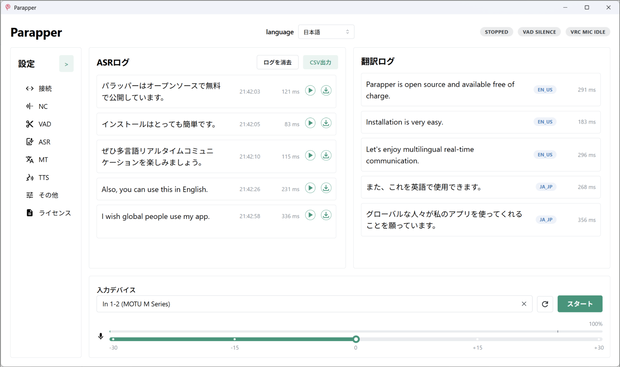Click the 入力デバイス label
Image resolution: width=620 pixels, height=367 pixels.
tap(116, 290)
